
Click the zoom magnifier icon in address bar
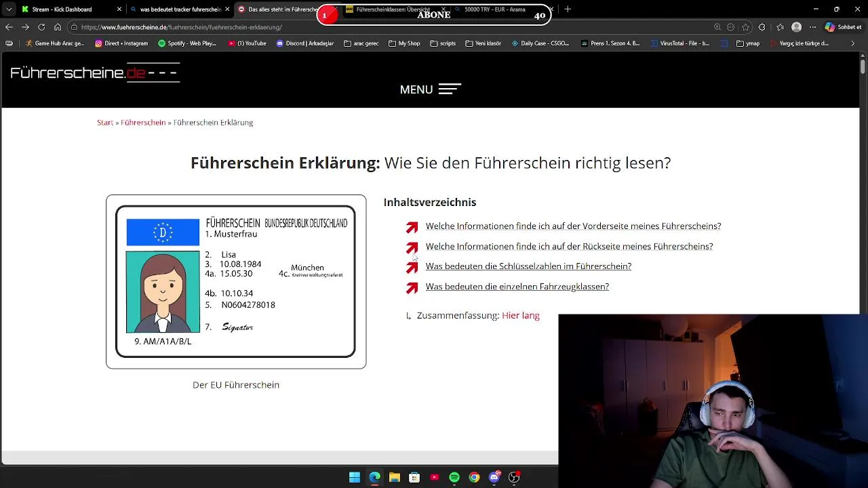click(x=717, y=27)
